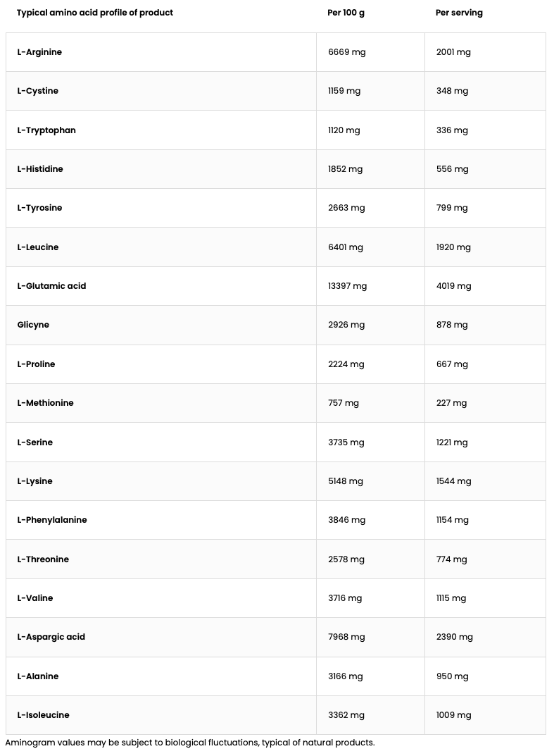The height and width of the screenshot is (756, 554).
Task: Click the L-Valine row label
Action: (35, 598)
